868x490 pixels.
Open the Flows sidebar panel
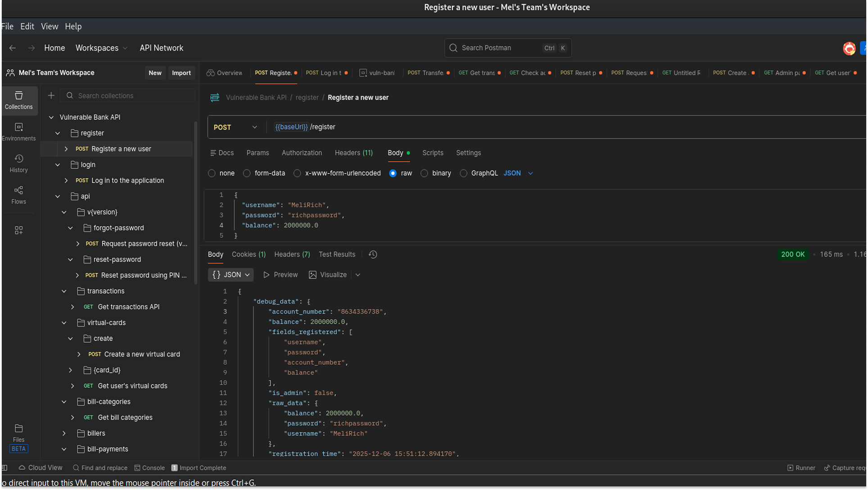[19, 195]
